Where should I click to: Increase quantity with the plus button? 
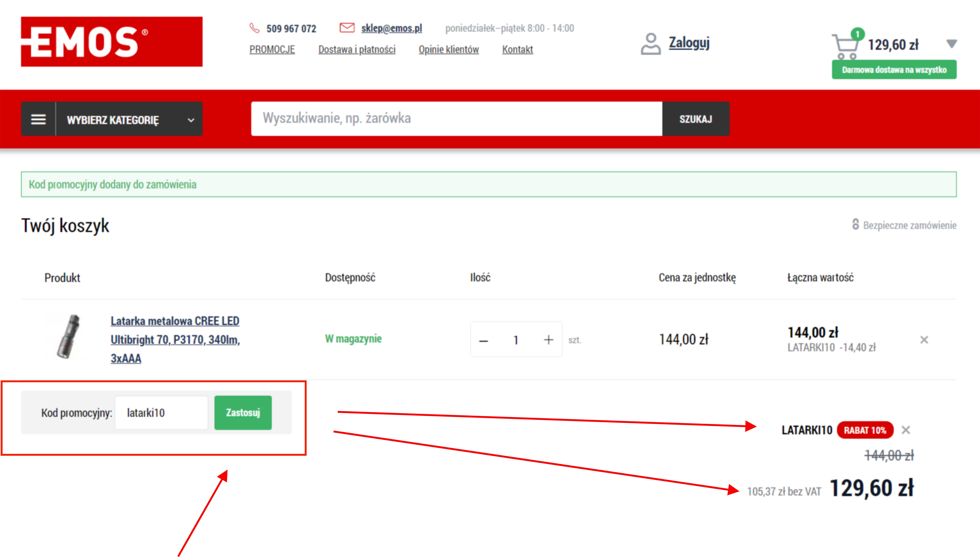(x=549, y=340)
